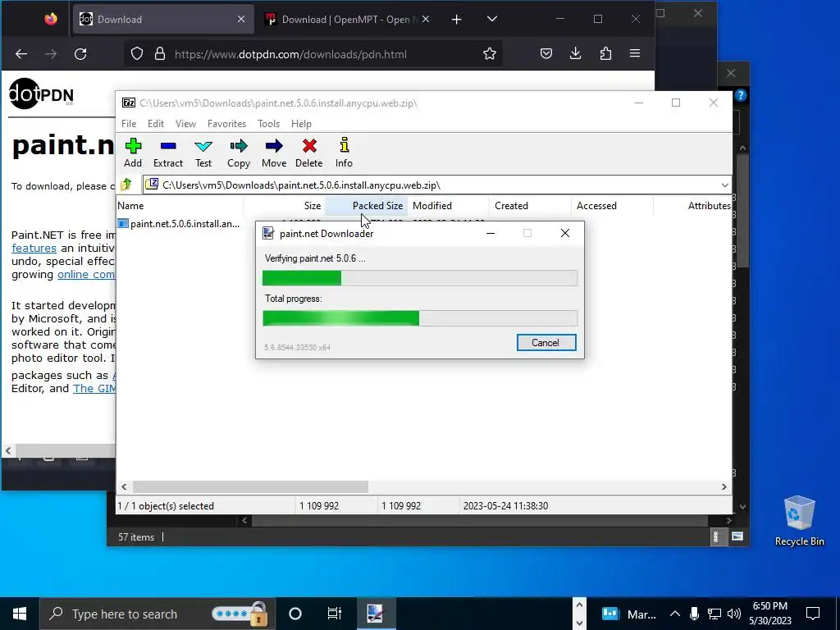The image size is (840, 630).
Task: Open the Firefox downloads panel
Action: coord(575,53)
